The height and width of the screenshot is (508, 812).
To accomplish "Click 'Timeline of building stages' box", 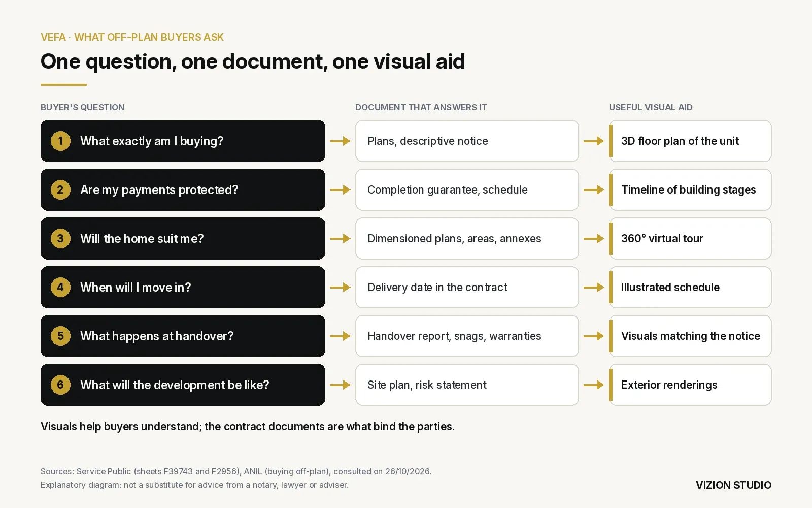I will [690, 189].
